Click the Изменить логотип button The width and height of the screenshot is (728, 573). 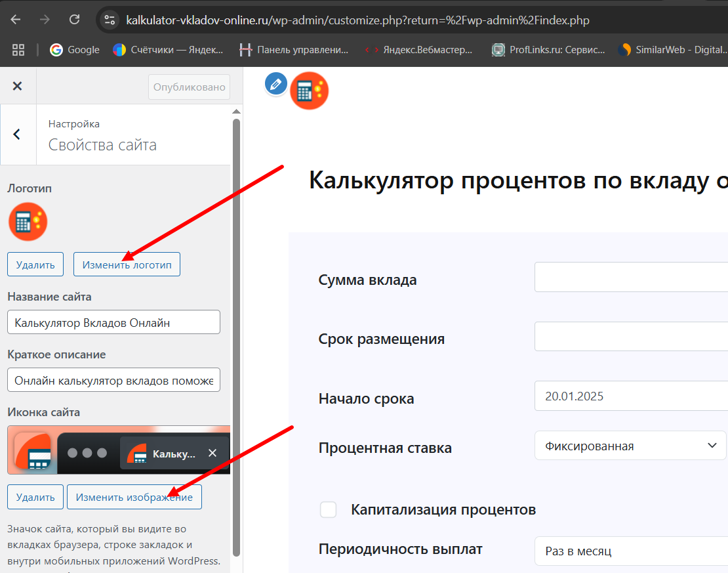[127, 264]
